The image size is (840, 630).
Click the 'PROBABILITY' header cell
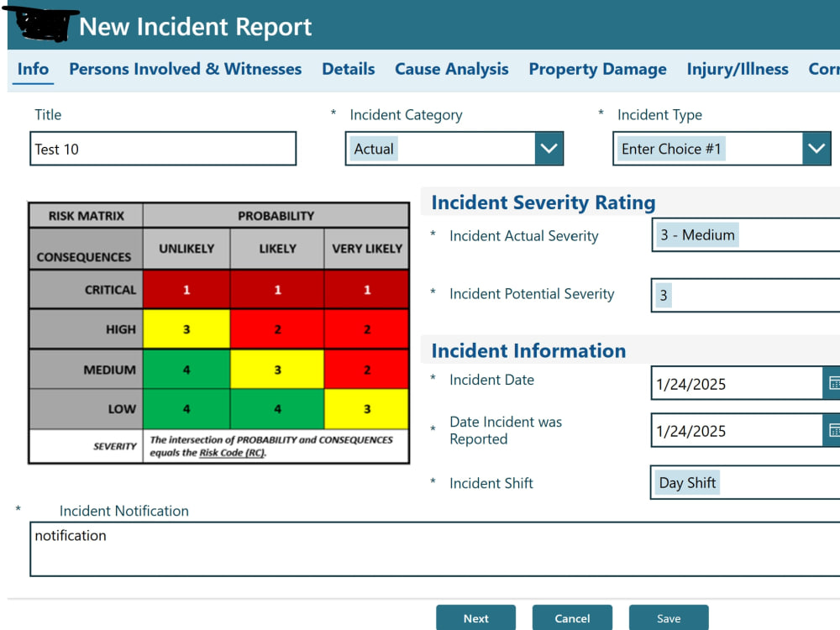tap(276, 215)
